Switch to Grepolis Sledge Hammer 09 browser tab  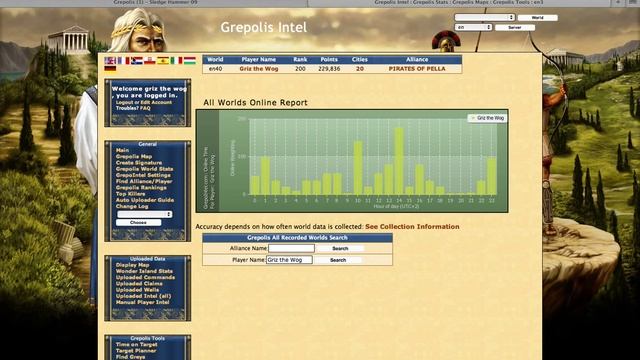click(155, 2)
